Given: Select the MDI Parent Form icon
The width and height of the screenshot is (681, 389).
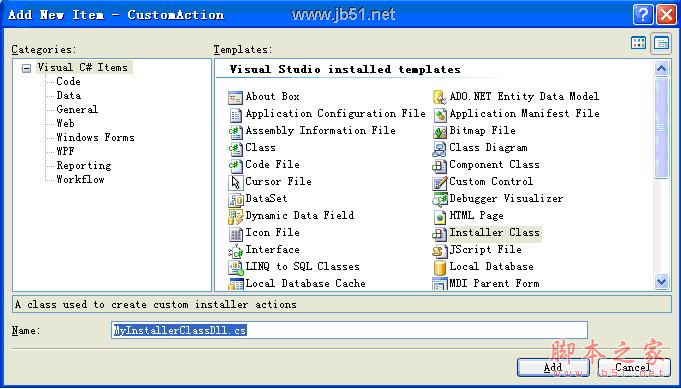Looking at the screenshot, I should pos(440,284).
